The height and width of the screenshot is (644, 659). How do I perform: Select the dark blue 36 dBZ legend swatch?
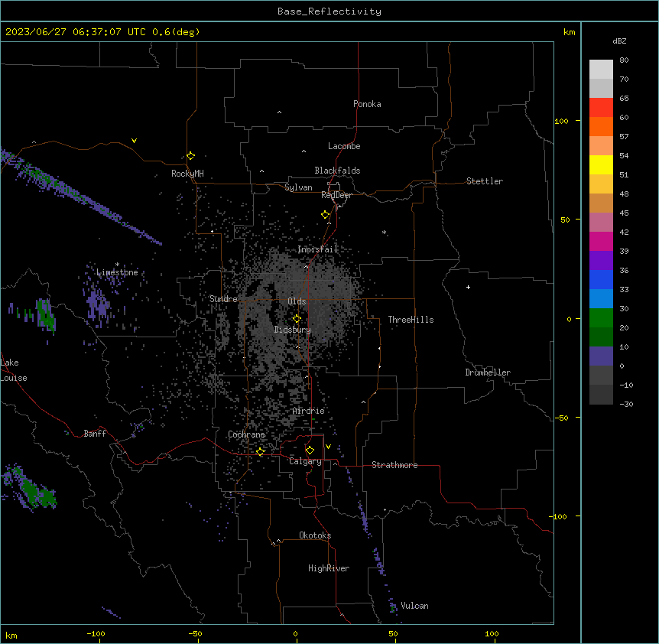pos(601,279)
